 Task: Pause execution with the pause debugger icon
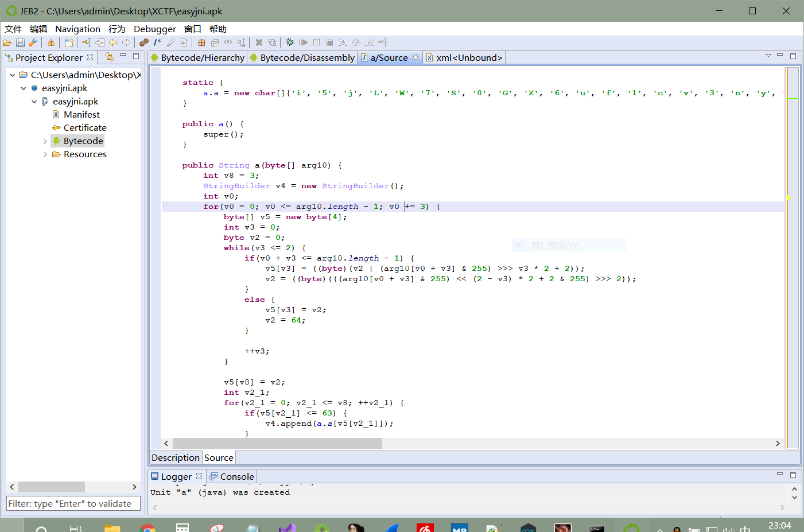click(317, 42)
